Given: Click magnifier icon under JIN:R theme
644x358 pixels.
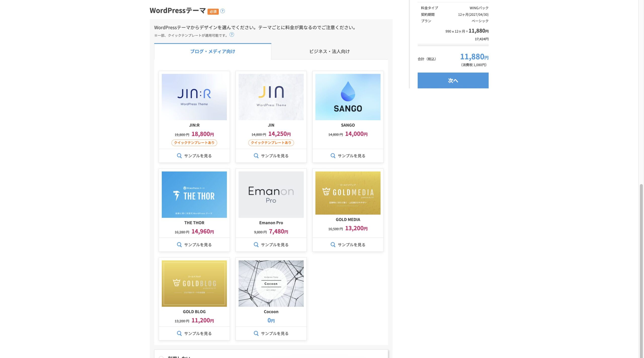Looking at the screenshot, I should [179, 156].
